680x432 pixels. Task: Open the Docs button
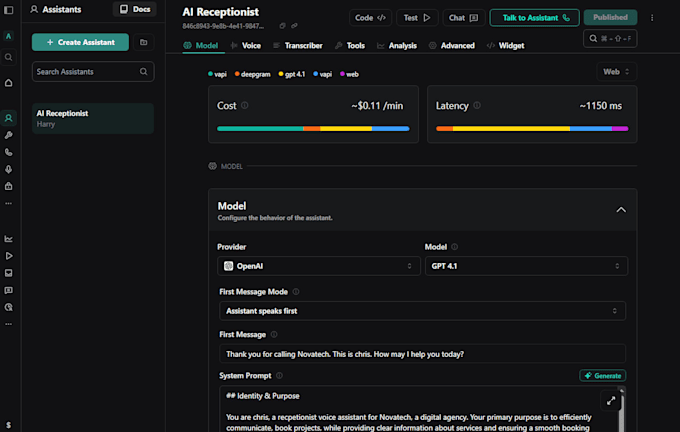click(x=135, y=9)
